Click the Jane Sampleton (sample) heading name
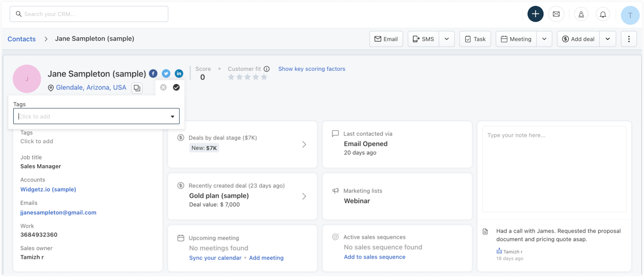 (97, 74)
